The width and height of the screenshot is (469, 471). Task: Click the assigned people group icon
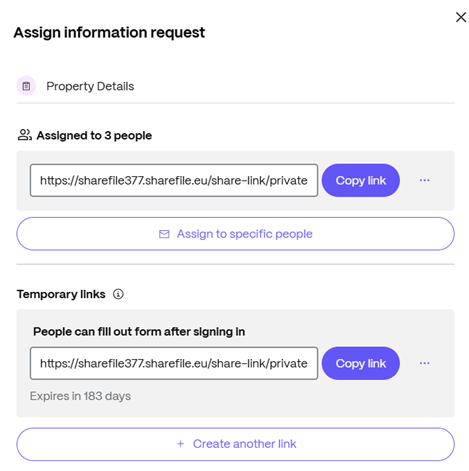25,135
